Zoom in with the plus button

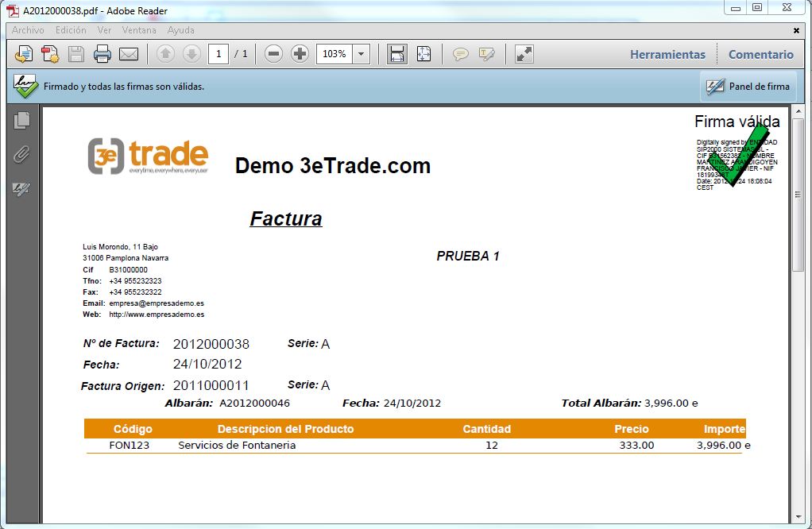[300, 54]
